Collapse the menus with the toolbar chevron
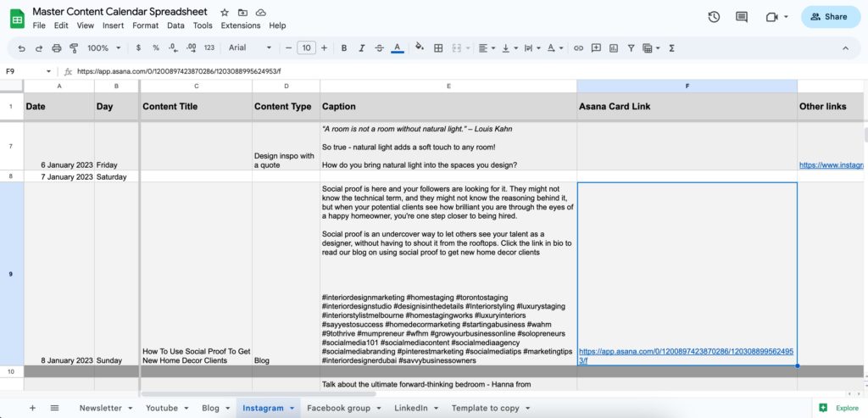 point(845,48)
